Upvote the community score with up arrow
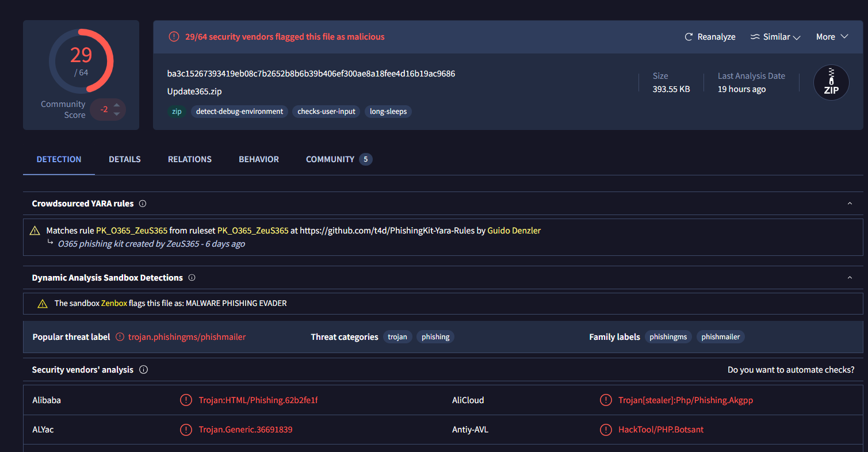Image resolution: width=868 pixels, height=452 pixels. click(x=117, y=105)
